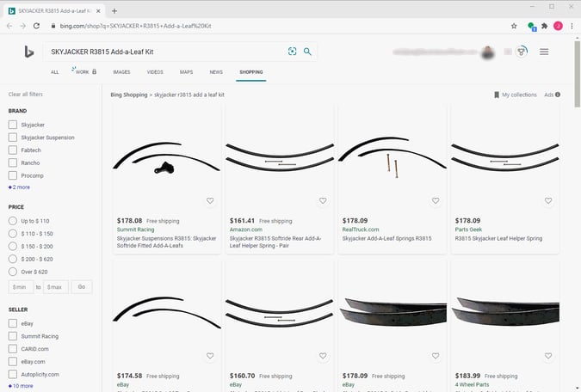Open a new browser tab
The height and width of the screenshot is (392, 581).
[x=114, y=11]
